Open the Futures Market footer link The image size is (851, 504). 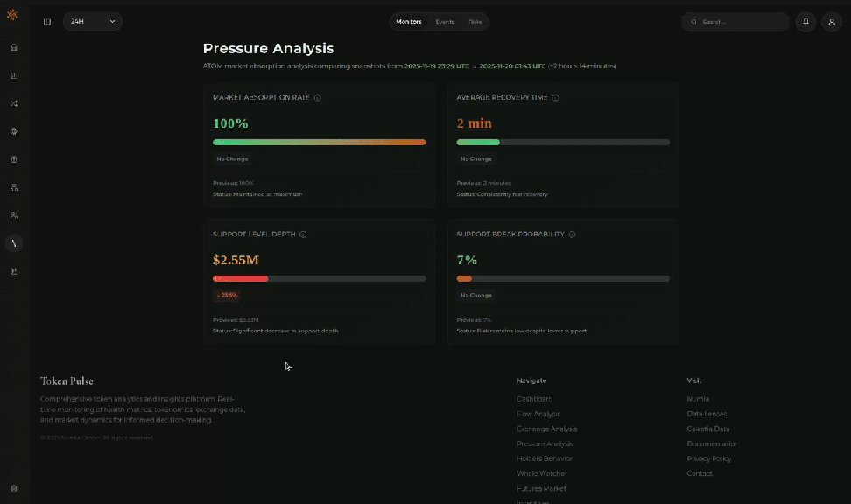(542, 489)
